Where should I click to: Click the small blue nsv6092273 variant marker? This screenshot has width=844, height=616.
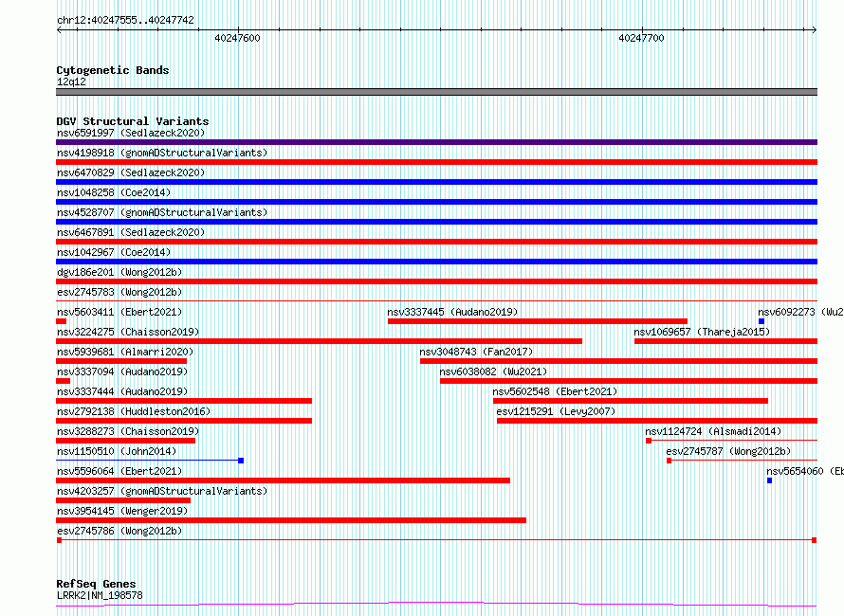(x=761, y=321)
